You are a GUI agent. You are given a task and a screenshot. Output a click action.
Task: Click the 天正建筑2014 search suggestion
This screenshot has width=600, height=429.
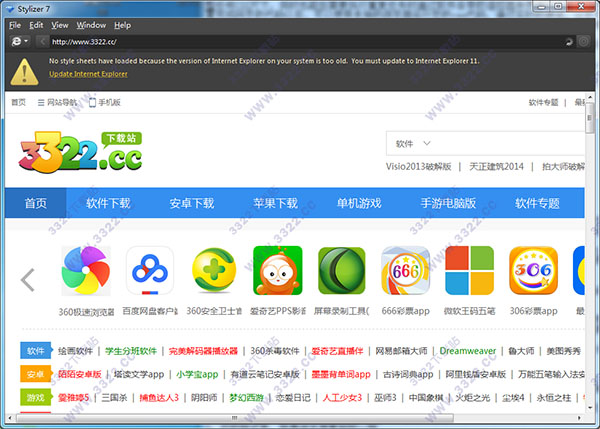pos(496,166)
